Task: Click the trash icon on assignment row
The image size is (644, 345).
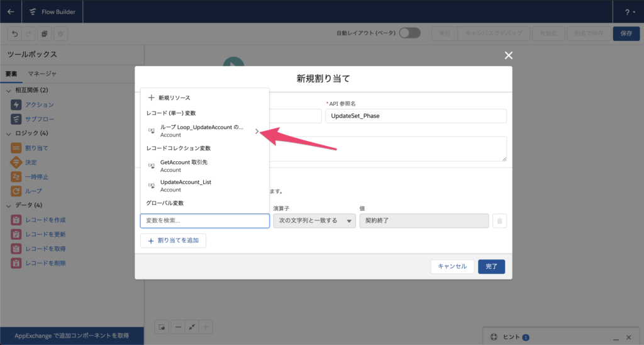Action: [499, 221]
